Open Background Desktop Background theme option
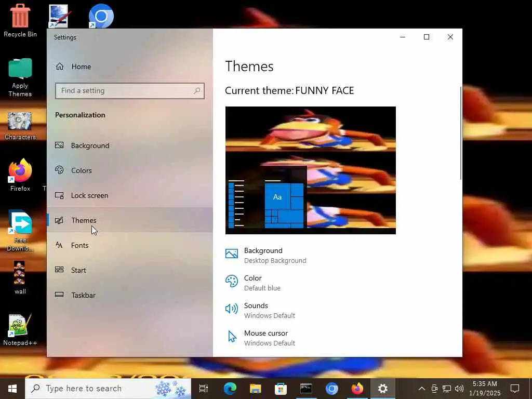 click(x=266, y=256)
